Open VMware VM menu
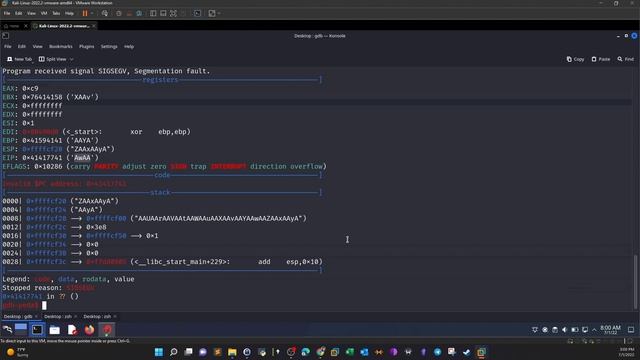The height and width of the screenshot is (360, 640). point(44,13)
